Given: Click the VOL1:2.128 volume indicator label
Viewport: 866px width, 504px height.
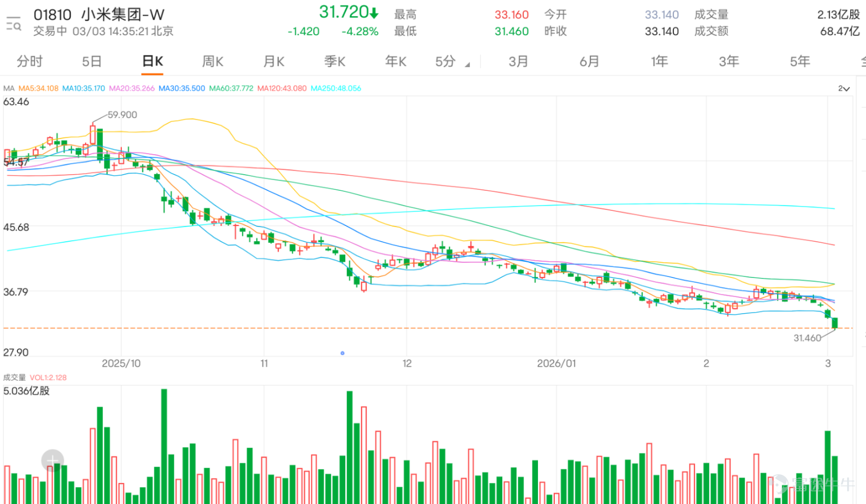Looking at the screenshot, I should pyautogui.click(x=48, y=377).
